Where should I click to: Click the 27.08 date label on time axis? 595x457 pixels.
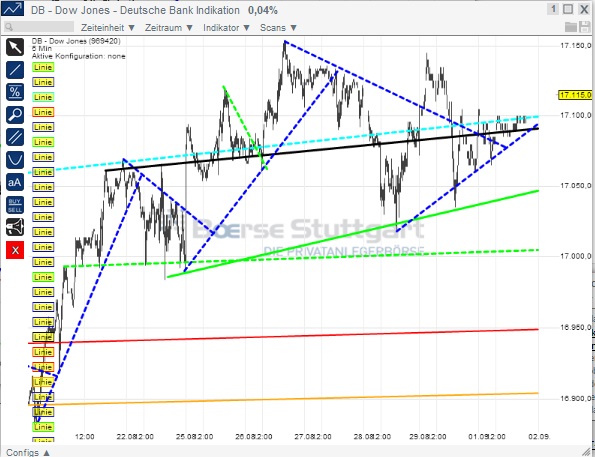pos(304,437)
